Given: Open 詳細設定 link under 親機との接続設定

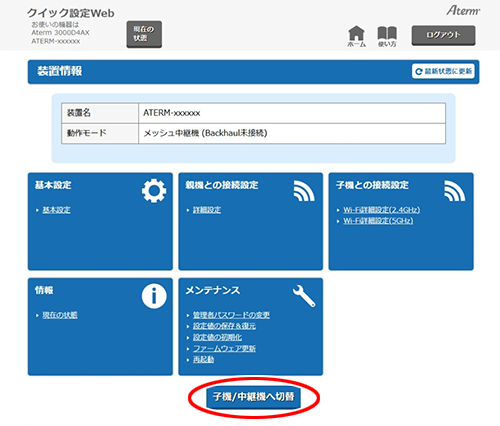Looking at the screenshot, I should (x=207, y=210).
